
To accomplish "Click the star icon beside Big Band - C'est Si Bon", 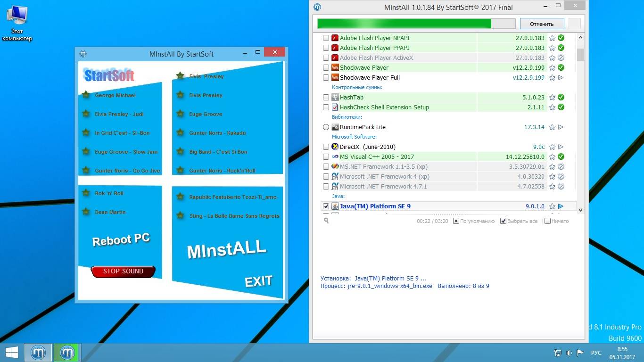I will click(180, 151).
